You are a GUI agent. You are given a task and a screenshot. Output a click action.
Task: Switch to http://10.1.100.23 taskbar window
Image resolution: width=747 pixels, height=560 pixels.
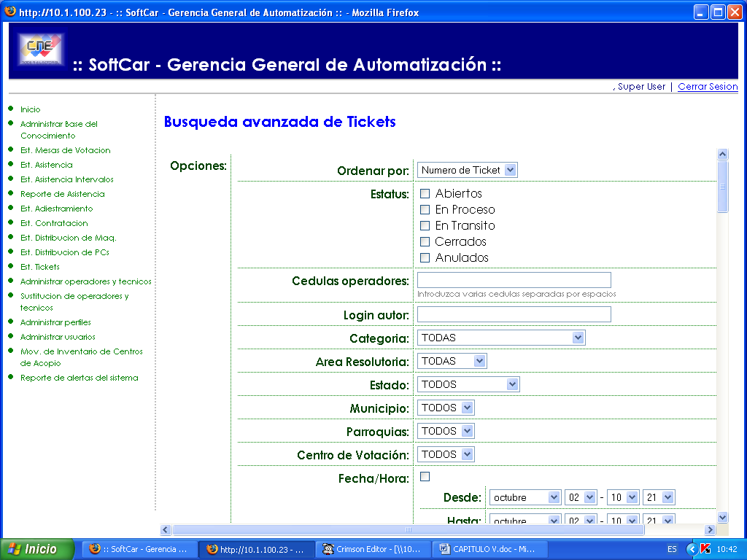[x=256, y=549]
